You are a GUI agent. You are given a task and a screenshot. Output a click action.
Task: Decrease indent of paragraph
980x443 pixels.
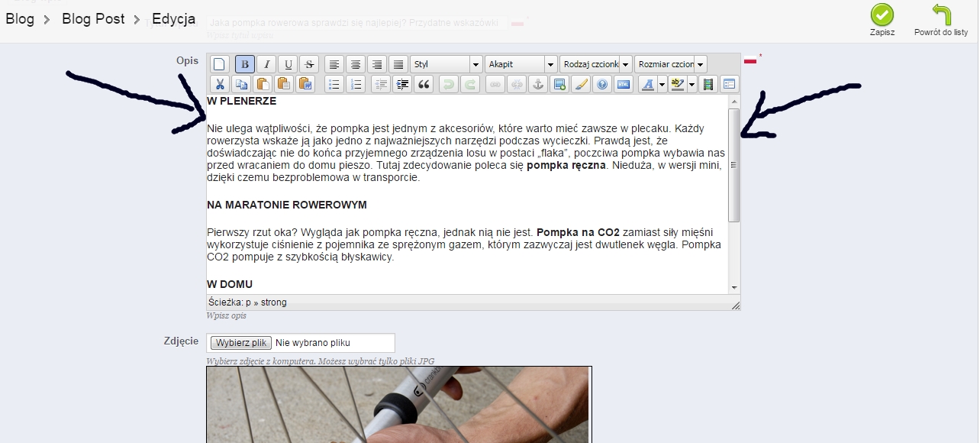381,84
